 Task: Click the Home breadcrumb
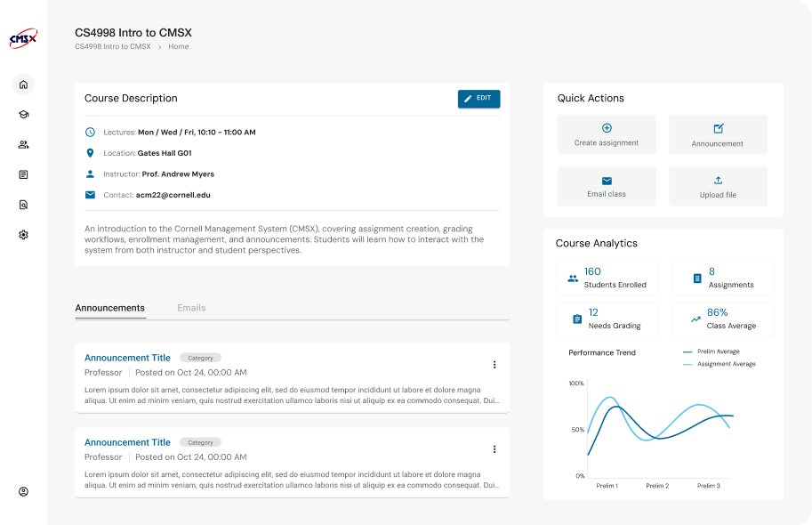[179, 46]
